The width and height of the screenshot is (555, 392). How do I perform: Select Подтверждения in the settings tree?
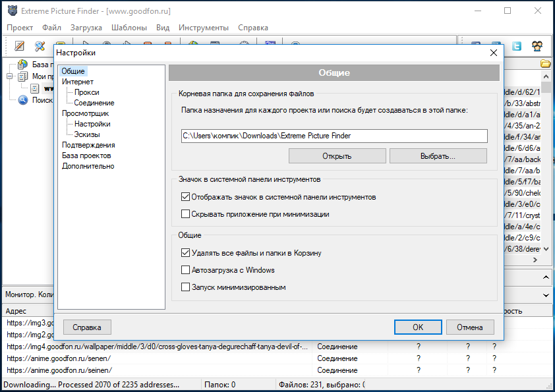[x=88, y=145]
